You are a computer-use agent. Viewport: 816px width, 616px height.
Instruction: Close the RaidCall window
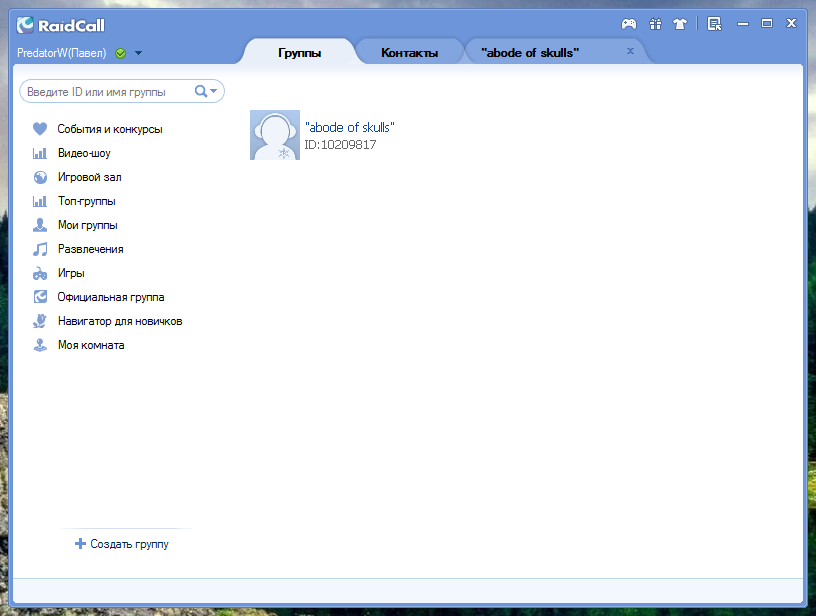click(x=792, y=23)
